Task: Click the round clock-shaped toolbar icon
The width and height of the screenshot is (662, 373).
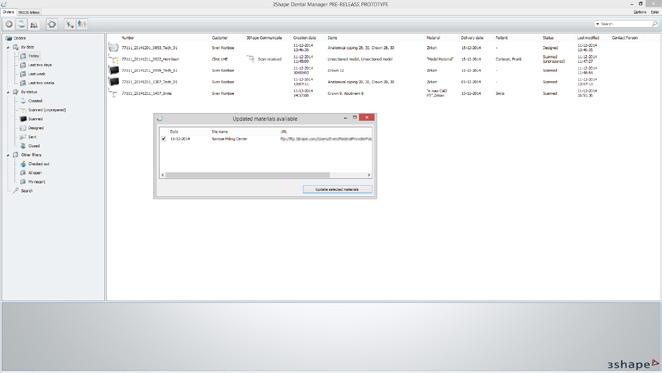Action: 9,25
